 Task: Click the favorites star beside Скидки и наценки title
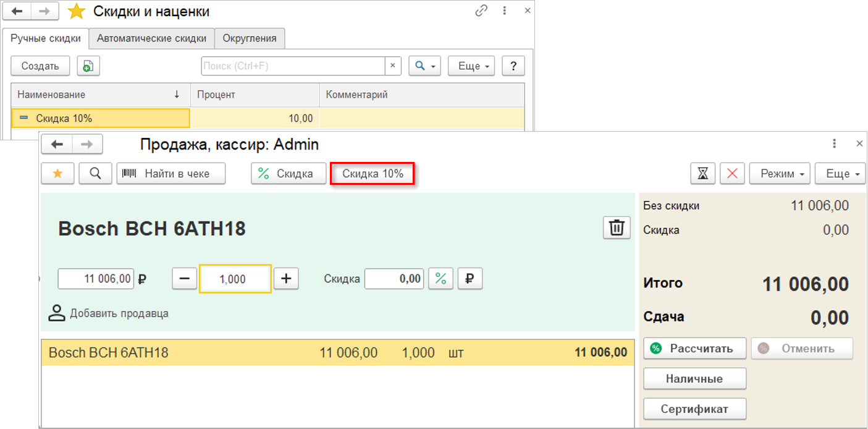point(76,11)
